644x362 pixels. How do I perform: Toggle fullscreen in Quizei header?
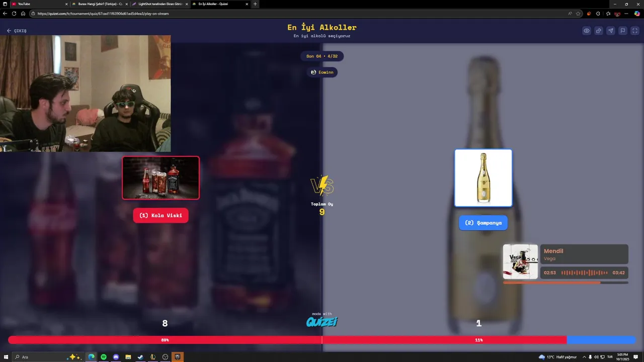[x=635, y=31]
